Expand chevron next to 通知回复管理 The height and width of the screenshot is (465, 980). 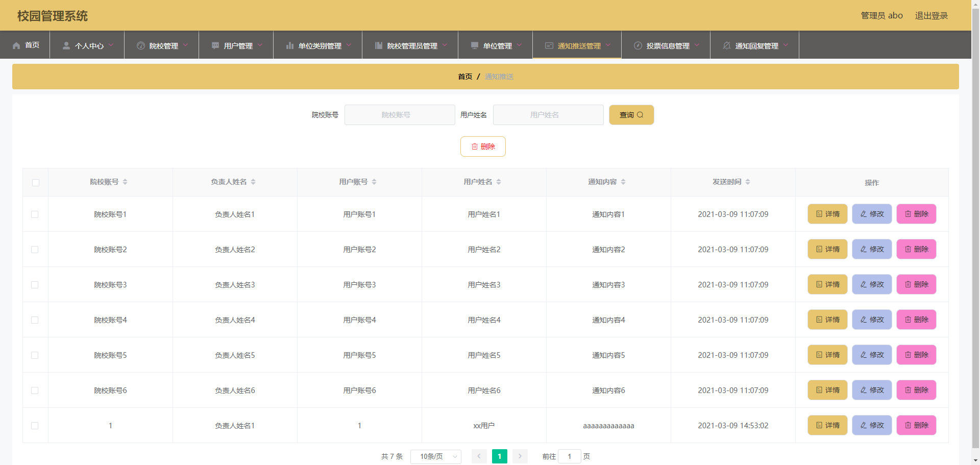786,45
